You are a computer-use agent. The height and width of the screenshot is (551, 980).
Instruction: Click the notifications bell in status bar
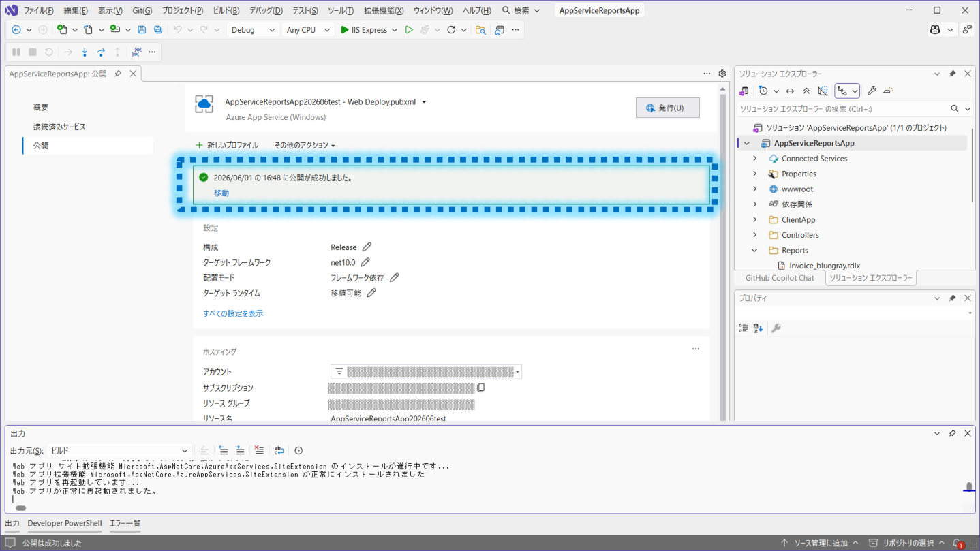pyautogui.click(x=958, y=543)
